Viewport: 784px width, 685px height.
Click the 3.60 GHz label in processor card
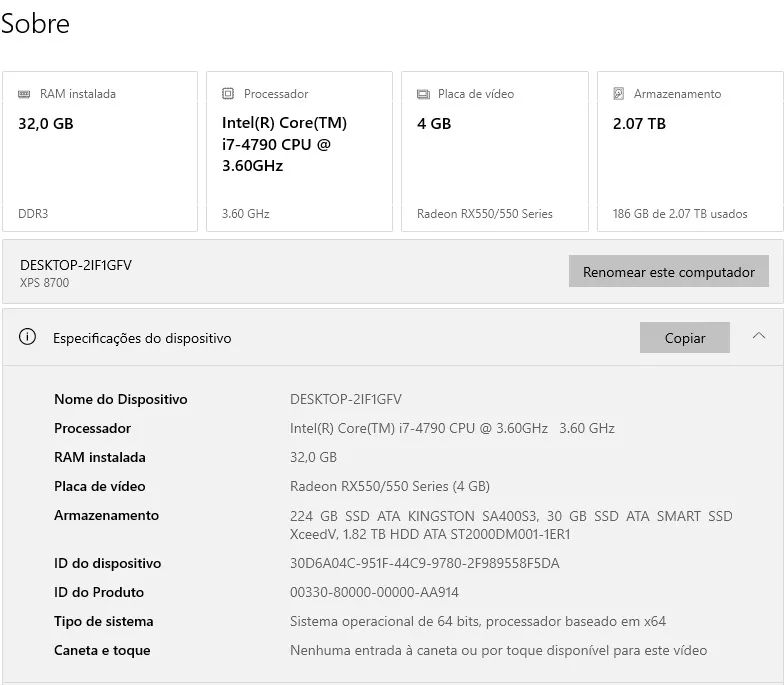pos(246,214)
